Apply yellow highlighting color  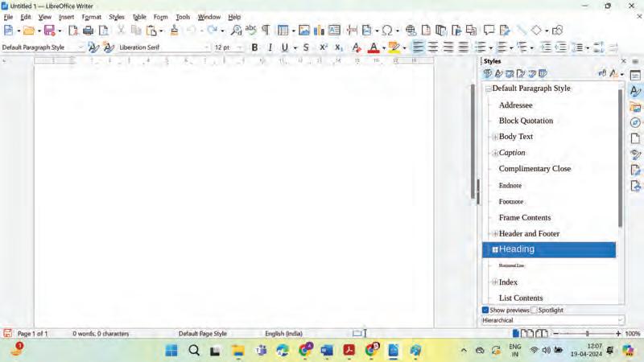click(x=394, y=47)
